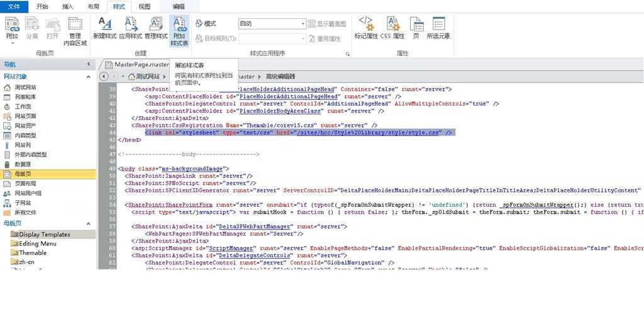The height and width of the screenshot is (316, 644).
Task: Click the body comment line
Action: pyautogui.click(x=189, y=155)
